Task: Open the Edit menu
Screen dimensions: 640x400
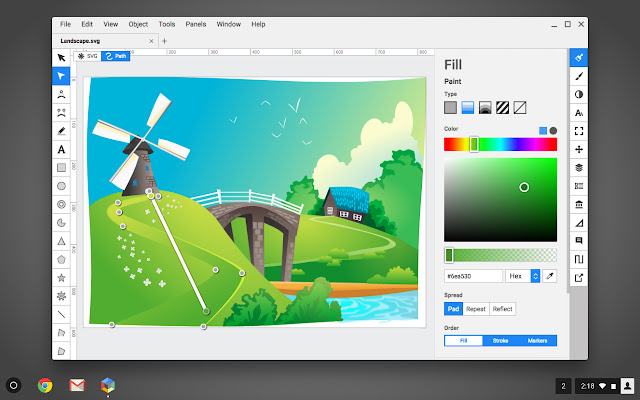Action: 87,24
